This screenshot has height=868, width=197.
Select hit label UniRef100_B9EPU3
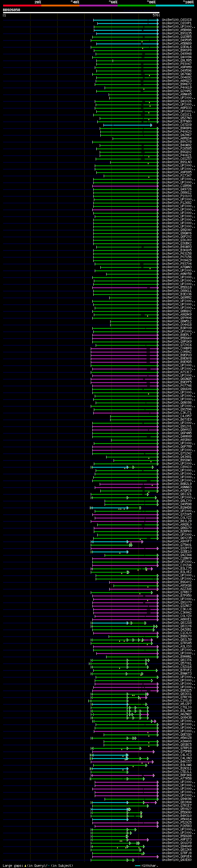pyautogui.click(x=177, y=355)
